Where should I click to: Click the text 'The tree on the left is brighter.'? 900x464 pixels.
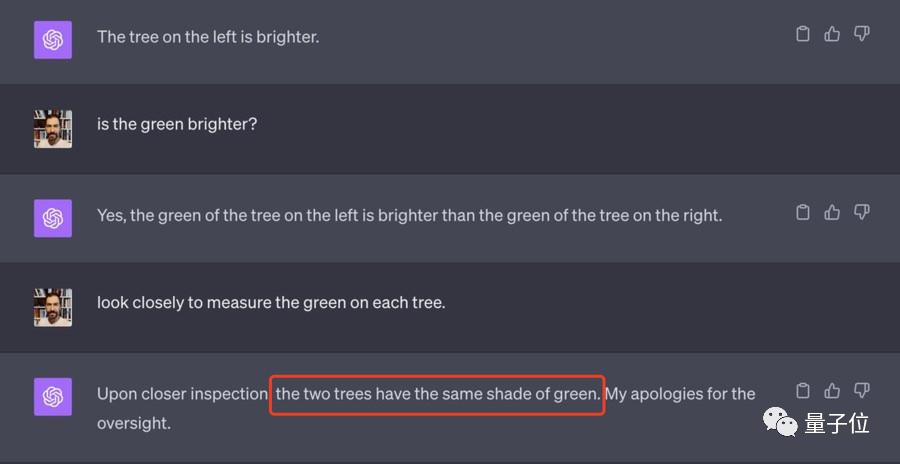[207, 37]
